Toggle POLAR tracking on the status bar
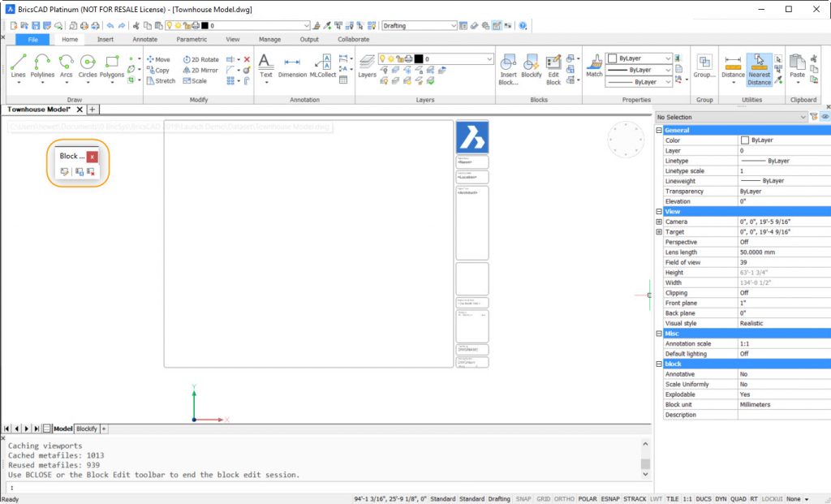Image resolution: width=831 pixels, height=504 pixels. pyautogui.click(x=588, y=499)
